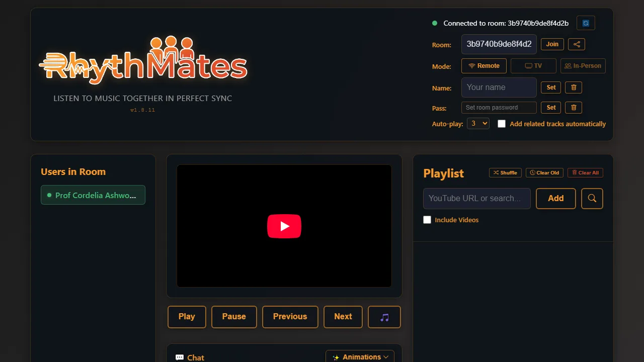This screenshot has width=644, height=362.
Task: Click the blue refresh icon near room status
Action: pyautogui.click(x=586, y=23)
